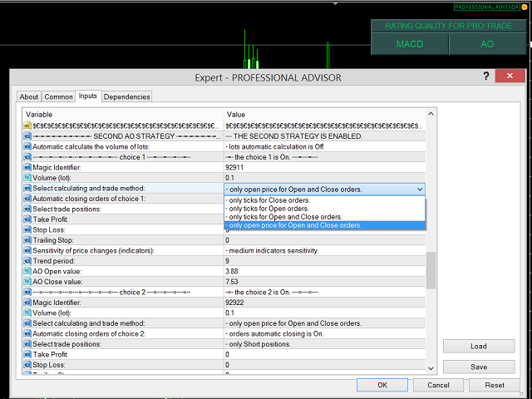Go to the Common tab
This screenshot has height=399, width=532.
58,97
